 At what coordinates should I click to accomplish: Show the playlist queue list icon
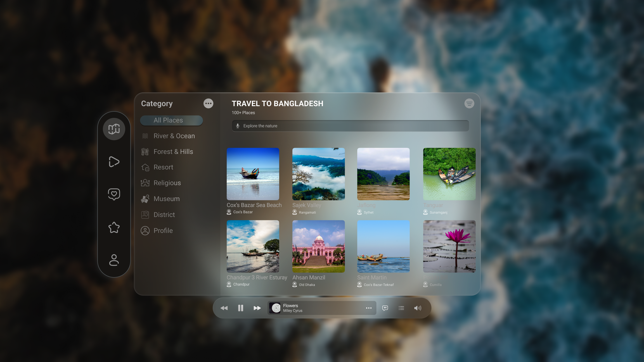[401, 308]
